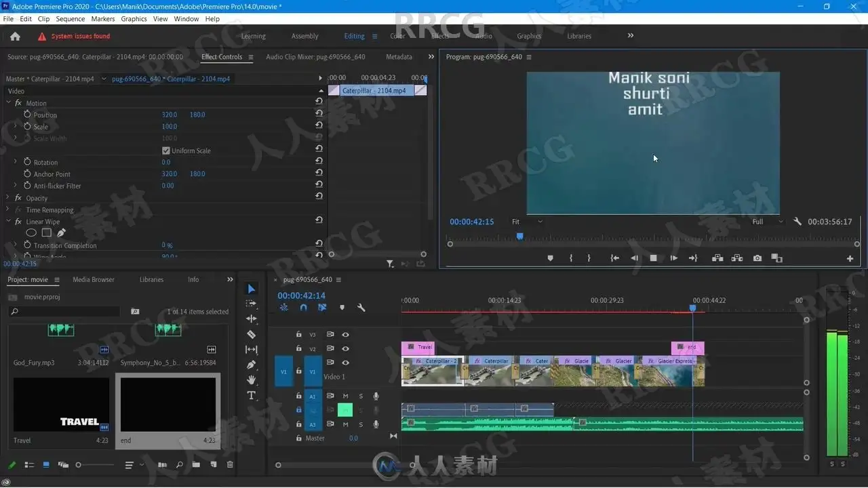Viewport: 868px width, 488px height.
Task: Open the Full playback resolution dropdown
Action: pyautogui.click(x=768, y=222)
